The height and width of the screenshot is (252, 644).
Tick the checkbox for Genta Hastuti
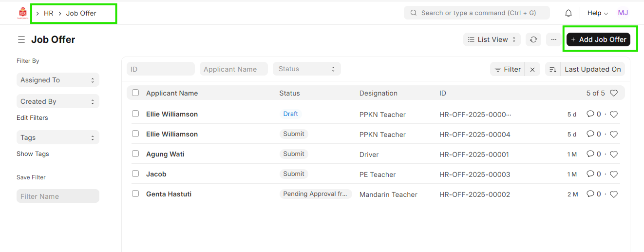(135, 194)
